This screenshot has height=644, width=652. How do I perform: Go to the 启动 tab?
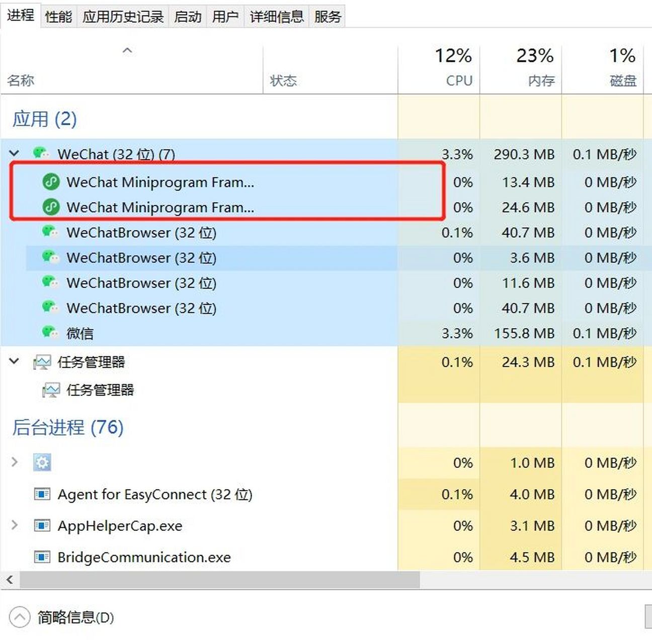tap(188, 17)
